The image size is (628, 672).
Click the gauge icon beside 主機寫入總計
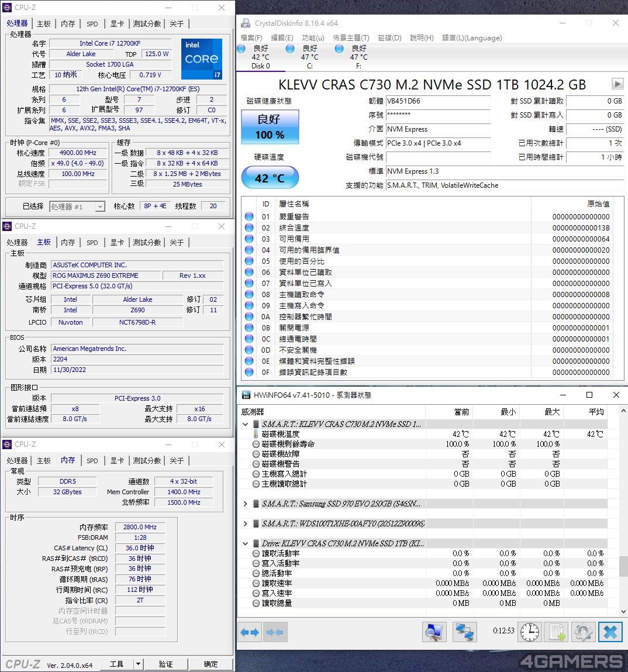coord(256,474)
